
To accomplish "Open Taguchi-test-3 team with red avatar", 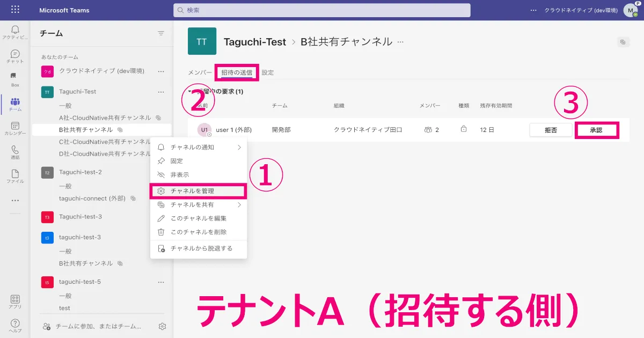I will click(80, 217).
